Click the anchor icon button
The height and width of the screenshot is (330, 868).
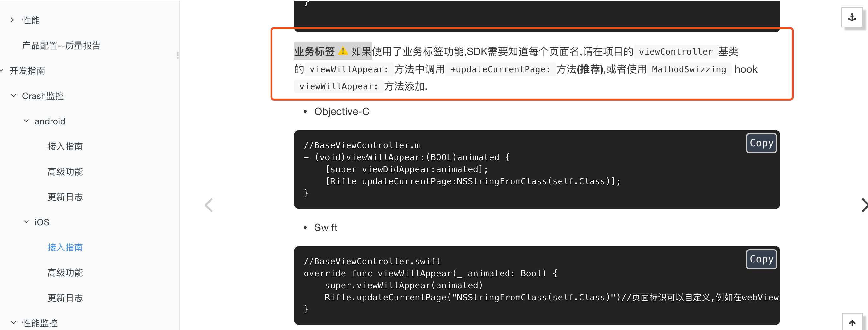point(852,17)
